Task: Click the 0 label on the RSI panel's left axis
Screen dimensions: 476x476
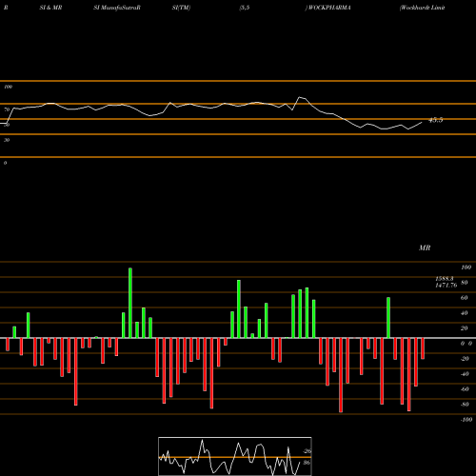Action: click(x=5, y=163)
